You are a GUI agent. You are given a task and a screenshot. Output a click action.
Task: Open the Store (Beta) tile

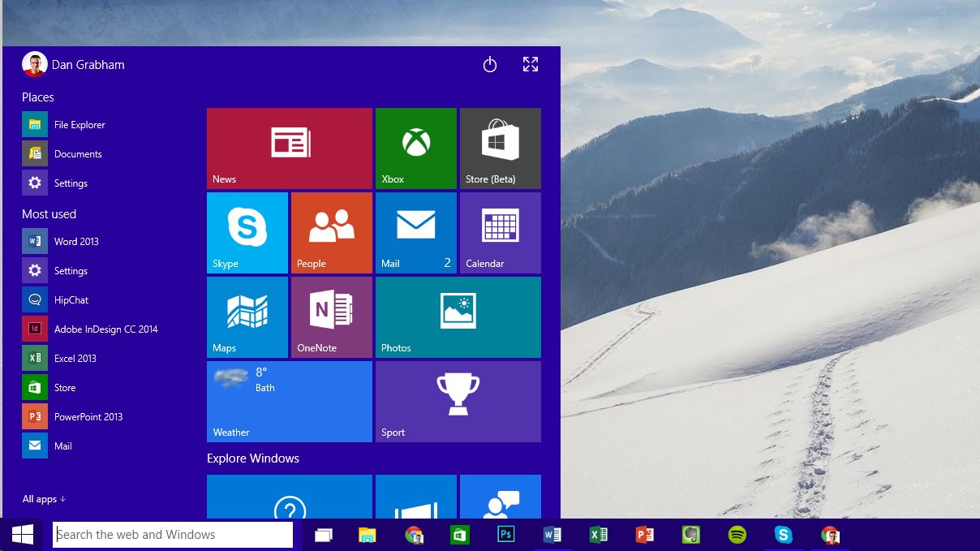pos(500,149)
